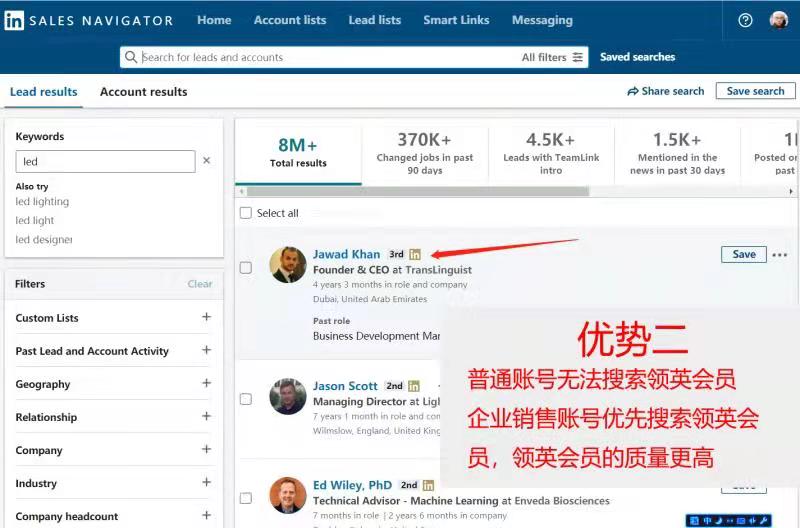
Task: Expand the Industry filter
Action: click(x=206, y=482)
